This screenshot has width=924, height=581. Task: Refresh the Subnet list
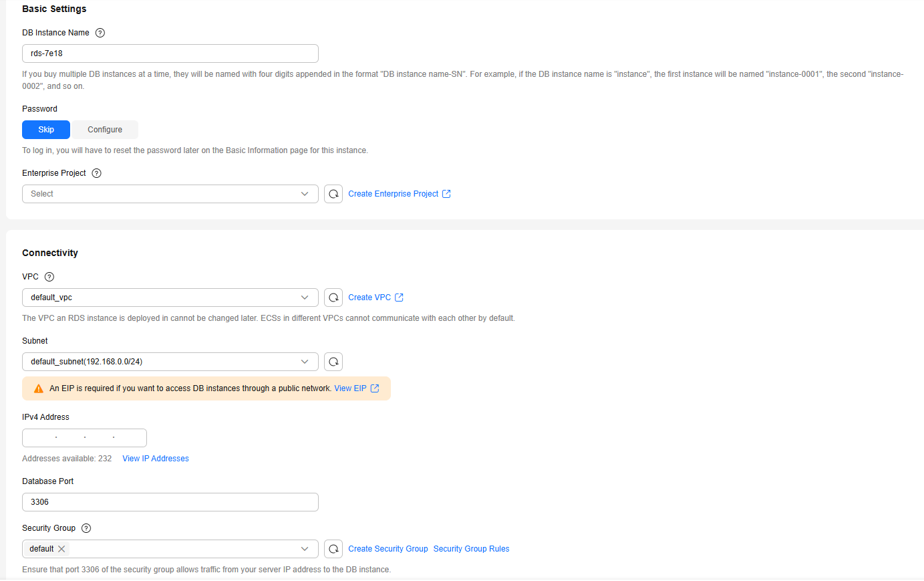333,362
